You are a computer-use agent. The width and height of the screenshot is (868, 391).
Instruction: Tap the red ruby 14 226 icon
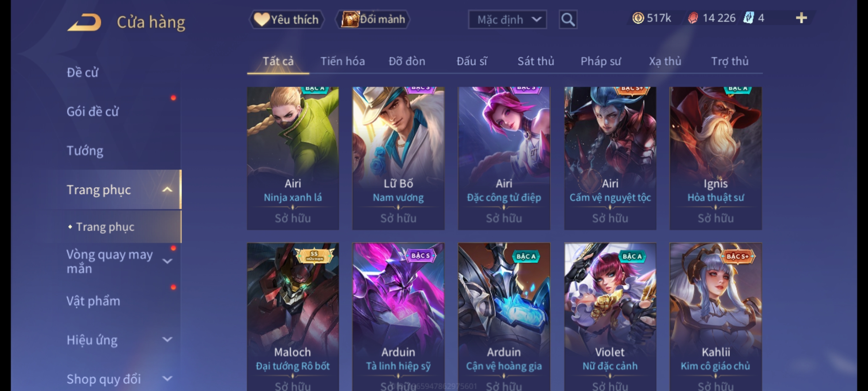(x=693, y=18)
